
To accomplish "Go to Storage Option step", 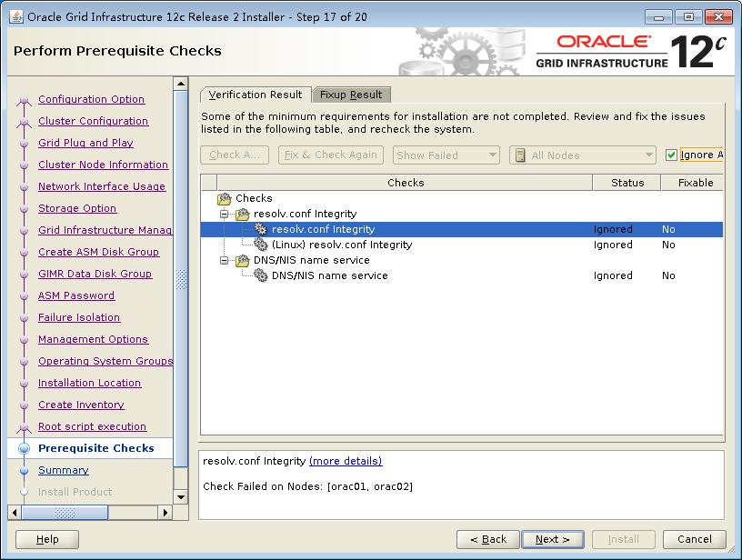I will click(77, 208).
